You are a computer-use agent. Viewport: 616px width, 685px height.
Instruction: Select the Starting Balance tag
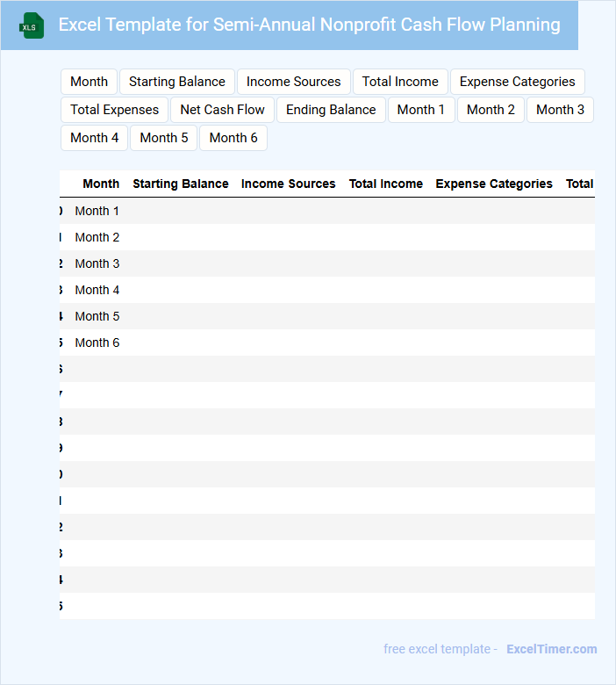[x=177, y=82]
